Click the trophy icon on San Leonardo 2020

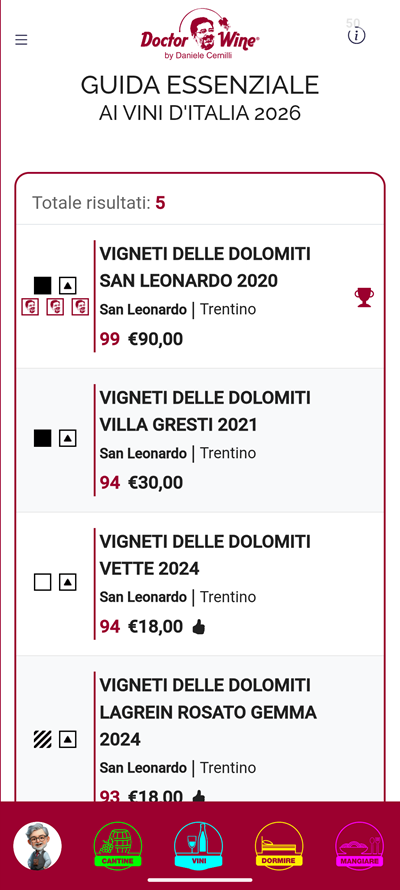pyautogui.click(x=364, y=297)
